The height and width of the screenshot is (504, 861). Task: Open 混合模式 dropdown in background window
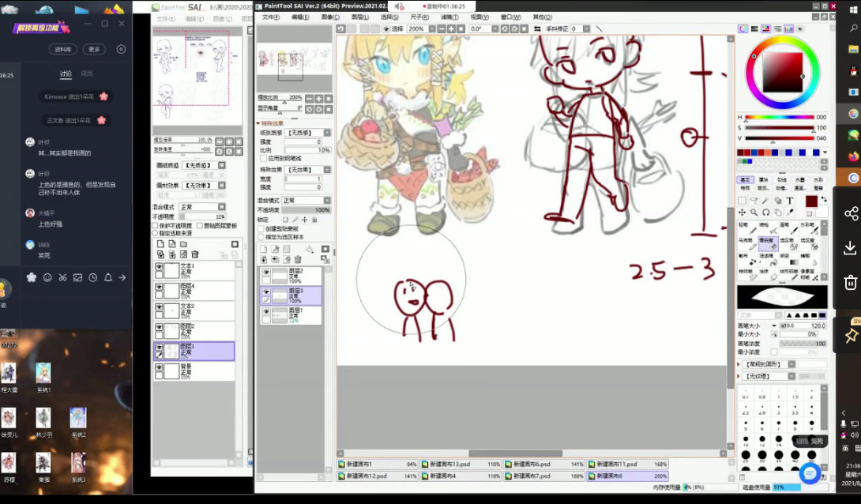(x=202, y=207)
